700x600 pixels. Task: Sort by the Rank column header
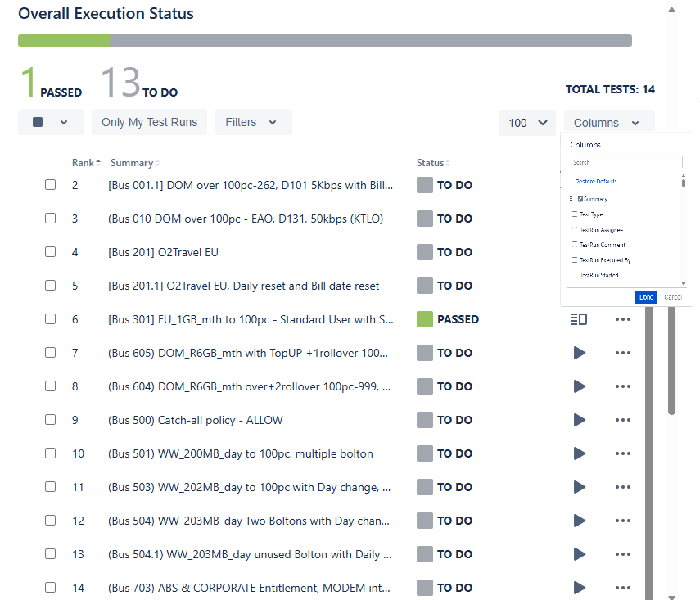tap(85, 163)
